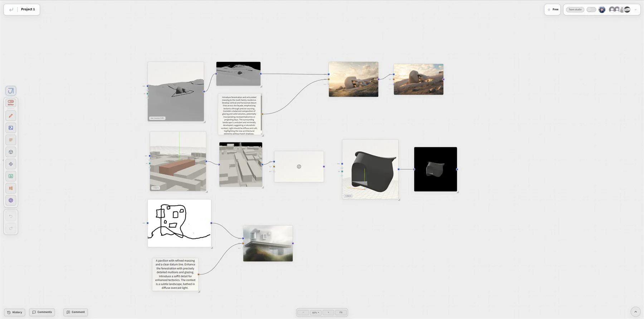Click the zoom in plus button

coord(328,313)
